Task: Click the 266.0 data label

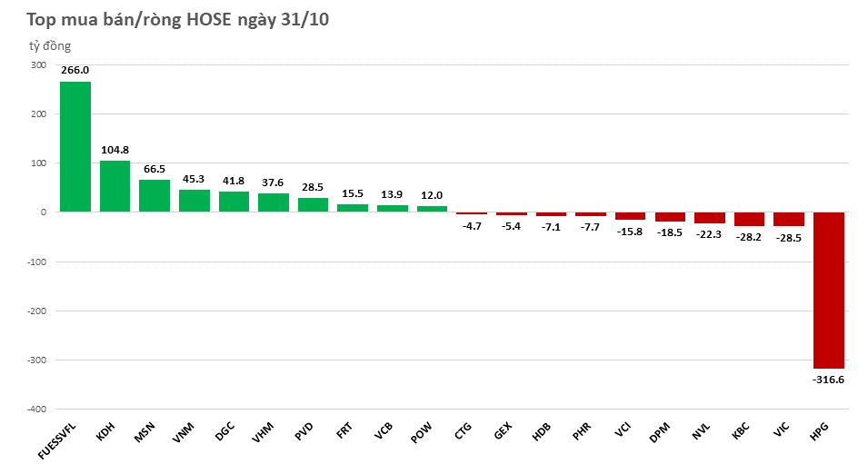Action: [75, 70]
